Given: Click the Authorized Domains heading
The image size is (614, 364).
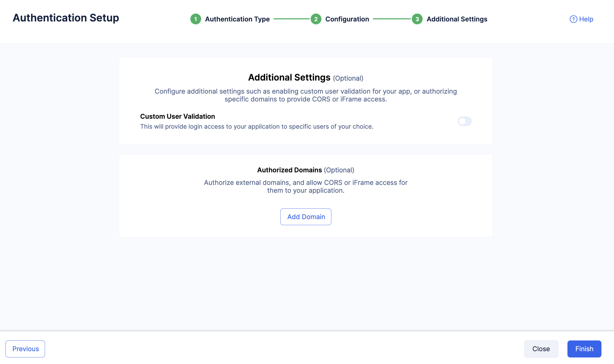Looking at the screenshot, I should (306, 170).
